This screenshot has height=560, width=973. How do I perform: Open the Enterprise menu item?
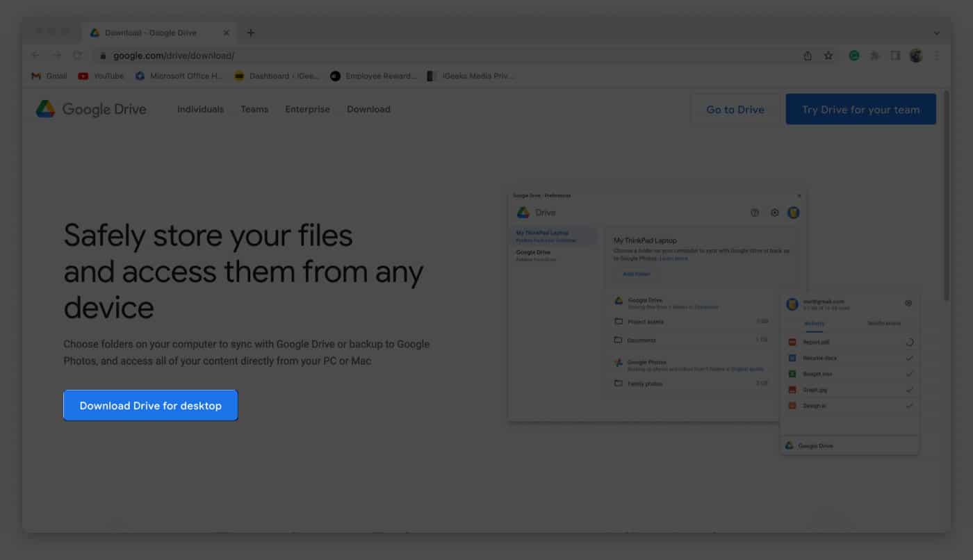[307, 109]
